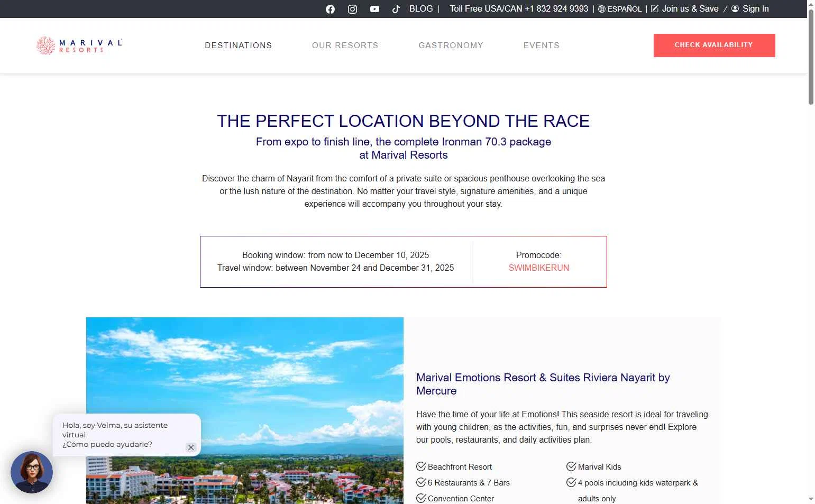This screenshot has width=815, height=504.
Task: Open the Our Resorts menu
Action: click(x=345, y=45)
